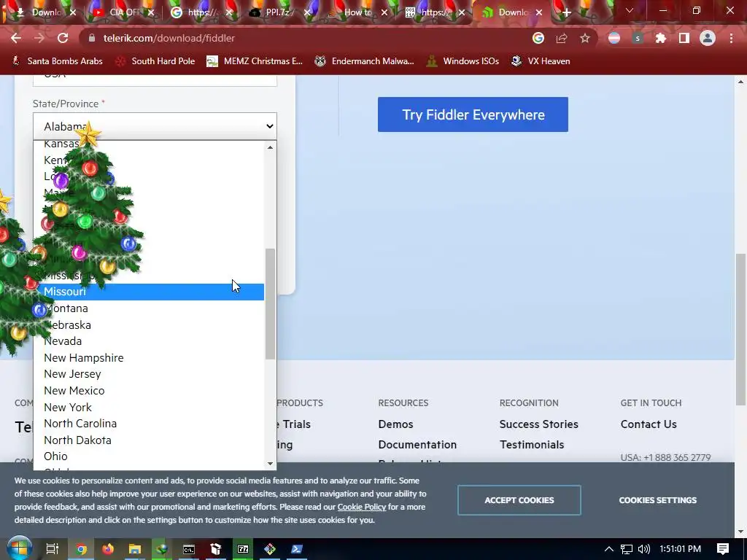Close the 'CIA OFF' YouTube tab
Viewport: 747px width, 560px height.
tap(150, 12)
